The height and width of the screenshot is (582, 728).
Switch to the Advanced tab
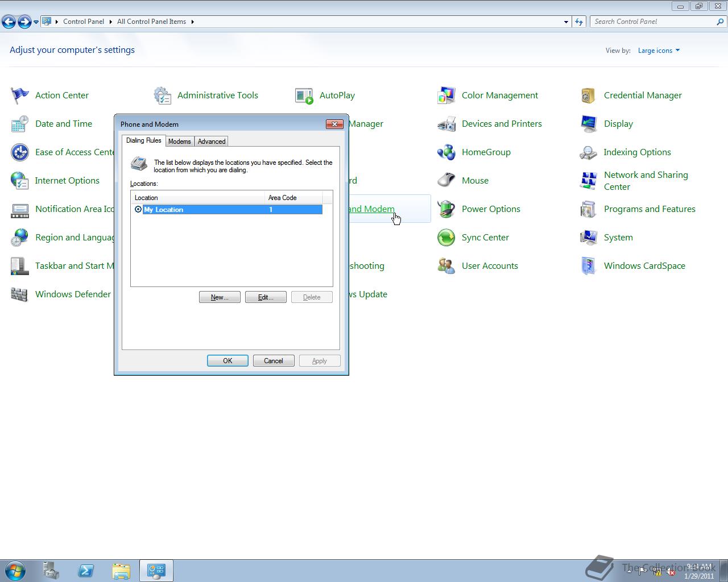211,141
